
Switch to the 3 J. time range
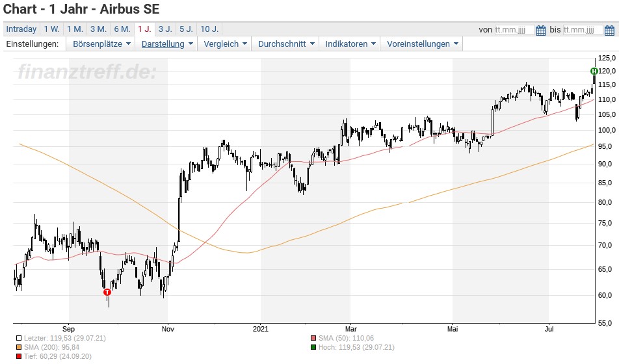coord(165,29)
